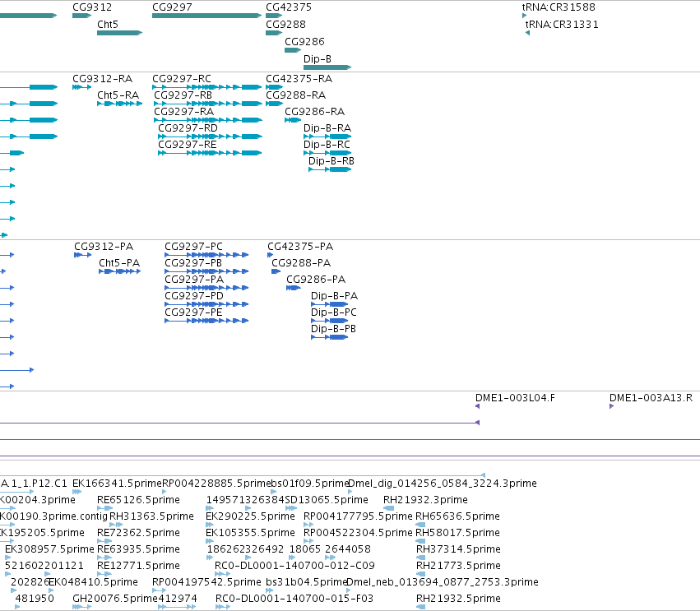Open RC0-DL0001-140700-012-C09 entry
This screenshot has height=611, width=700.
[294, 566]
